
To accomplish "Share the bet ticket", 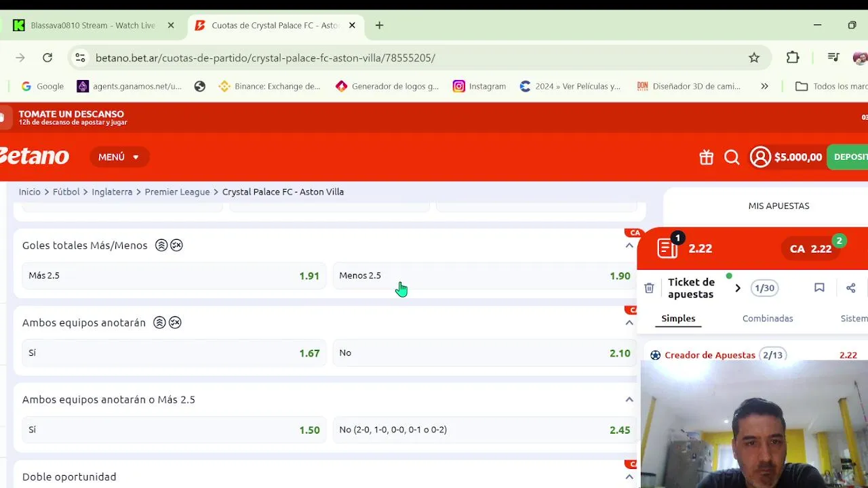I will point(850,288).
